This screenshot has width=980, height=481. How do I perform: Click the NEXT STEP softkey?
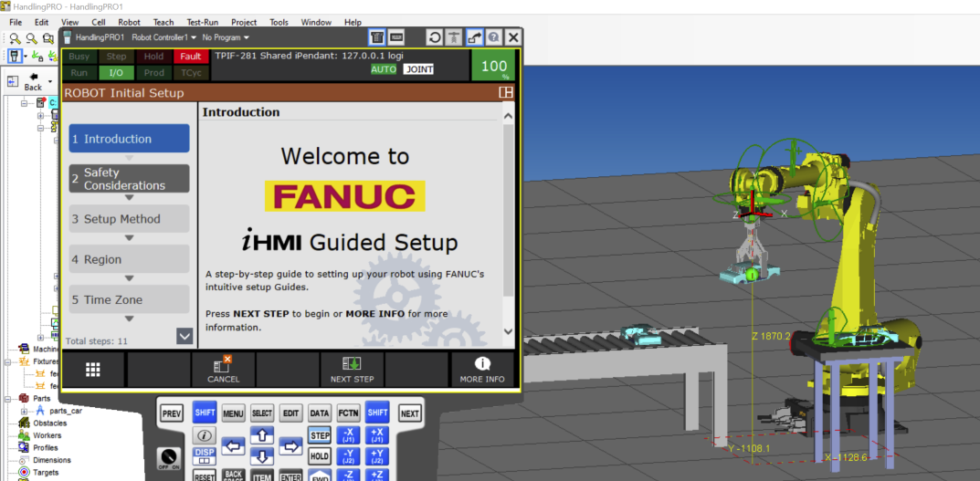tap(352, 369)
